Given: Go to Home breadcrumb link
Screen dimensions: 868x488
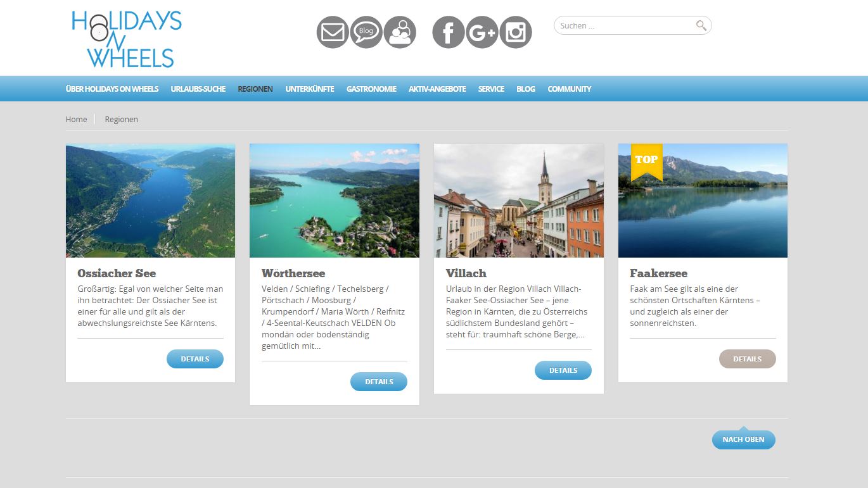Looking at the screenshot, I should pyautogui.click(x=77, y=119).
